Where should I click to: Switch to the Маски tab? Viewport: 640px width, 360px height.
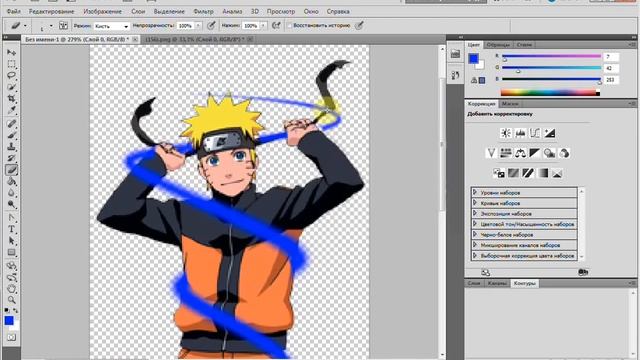click(510, 104)
